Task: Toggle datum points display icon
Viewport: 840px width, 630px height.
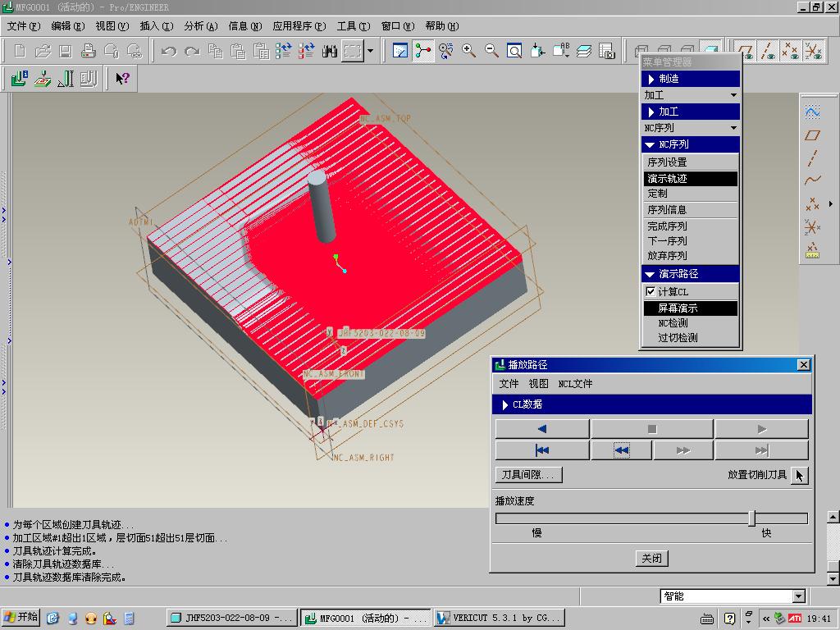Action: [791, 51]
